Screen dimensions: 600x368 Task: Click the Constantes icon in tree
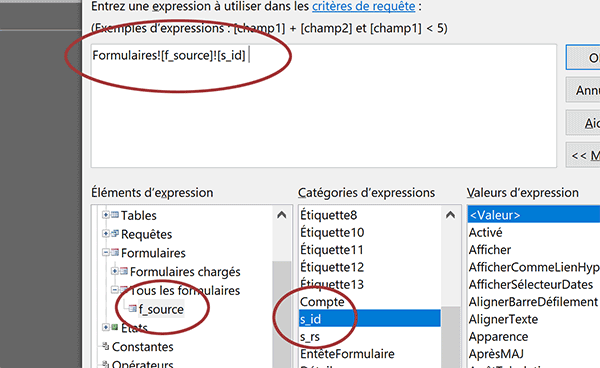coord(106,346)
